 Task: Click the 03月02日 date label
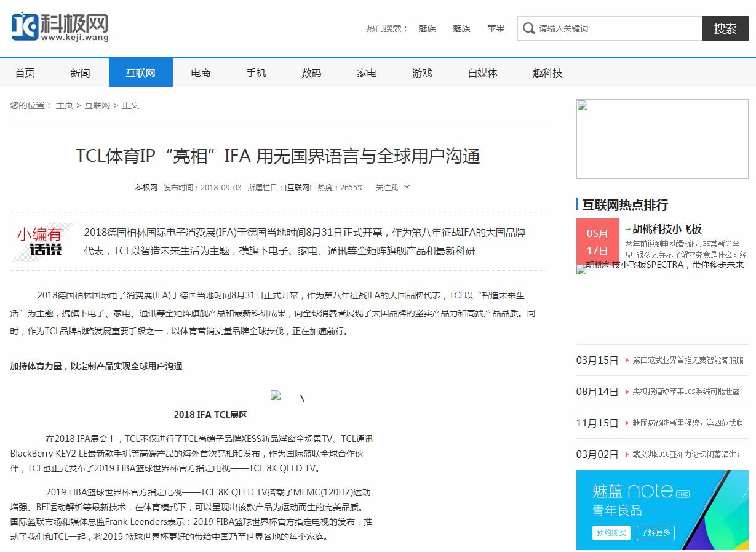point(597,454)
